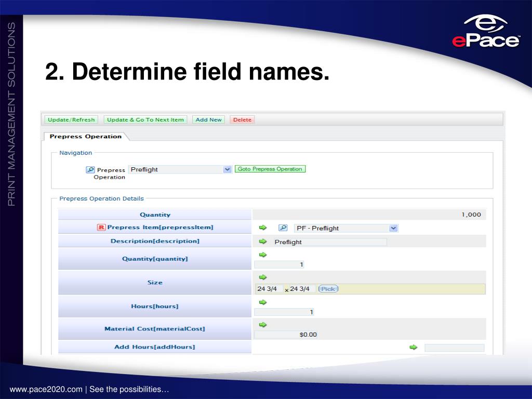532x399 pixels.
Task: Click the green arrow in the Material Cost row
Action: coord(263,325)
